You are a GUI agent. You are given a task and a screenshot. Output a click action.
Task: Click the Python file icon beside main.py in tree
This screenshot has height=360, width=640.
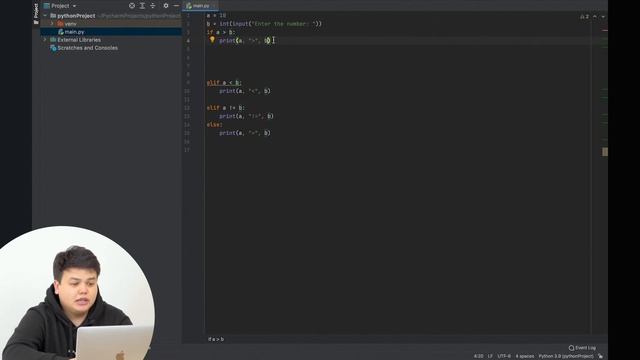click(61, 32)
